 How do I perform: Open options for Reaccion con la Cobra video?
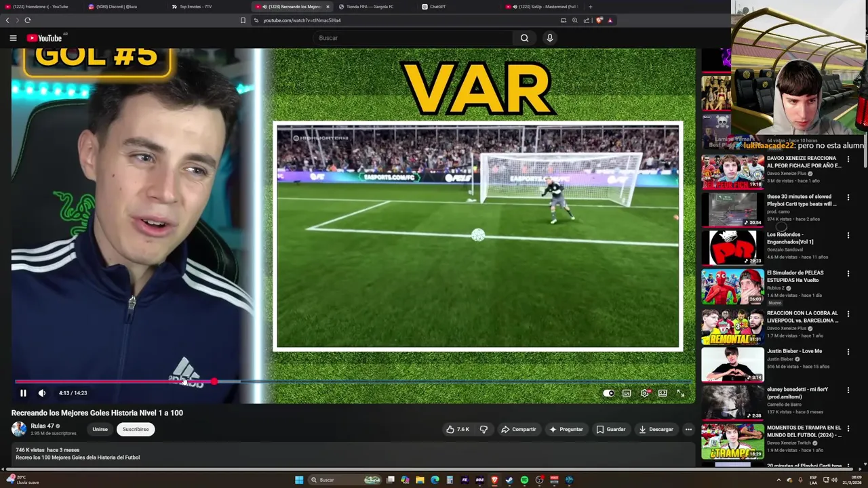[x=848, y=314]
